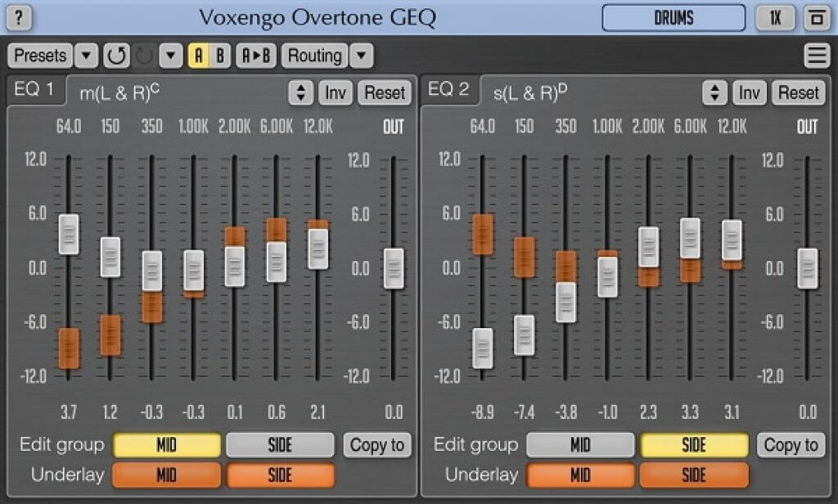Enable the SIDE edit group on EQ 1

pos(279,444)
